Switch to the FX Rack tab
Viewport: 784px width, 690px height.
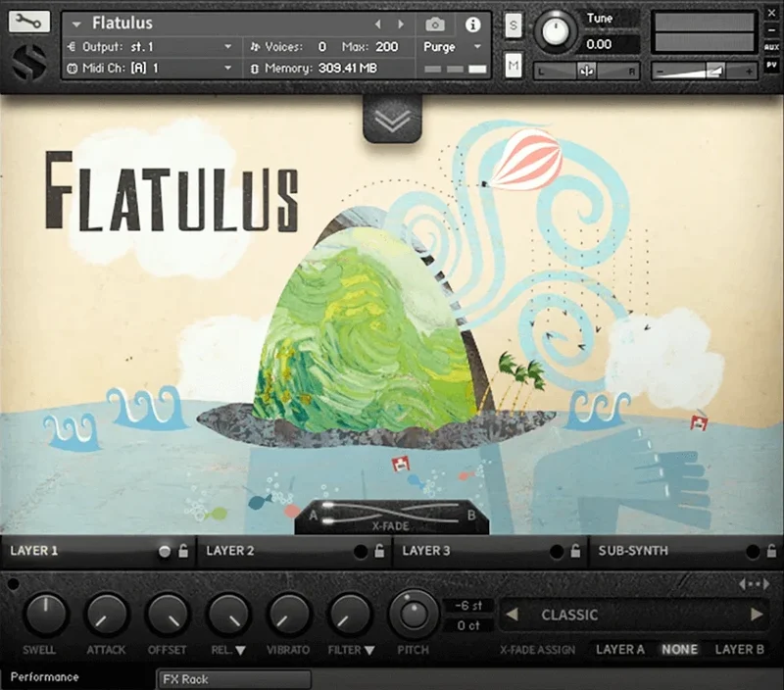pos(234,679)
